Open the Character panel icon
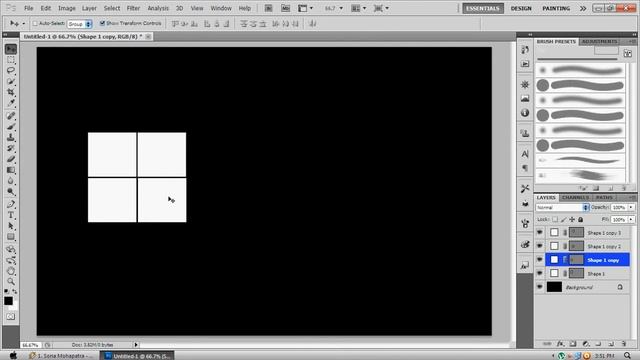Image resolution: width=640 pixels, height=360 pixels. click(x=525, y=154)
